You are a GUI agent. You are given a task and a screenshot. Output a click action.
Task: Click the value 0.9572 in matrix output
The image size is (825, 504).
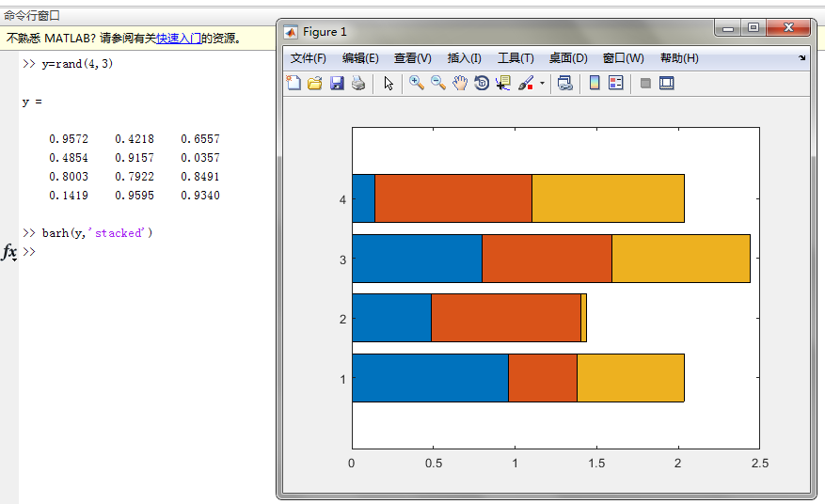[69, 139]
